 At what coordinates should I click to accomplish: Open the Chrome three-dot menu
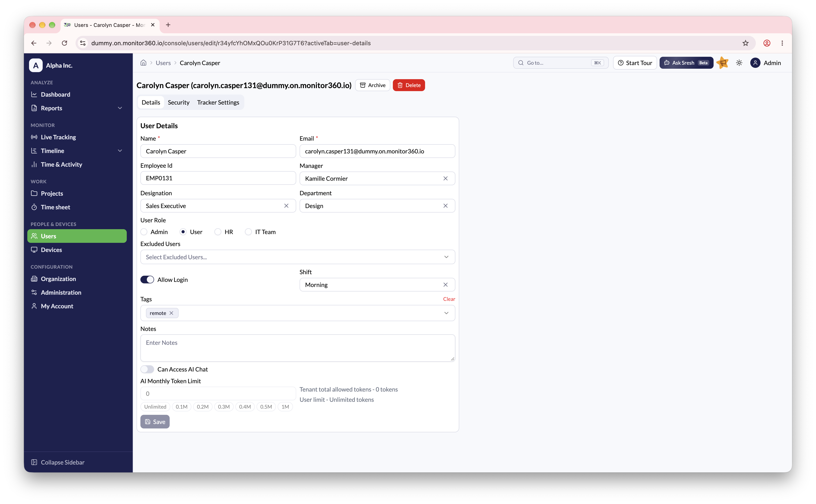(x=782, y=43)
